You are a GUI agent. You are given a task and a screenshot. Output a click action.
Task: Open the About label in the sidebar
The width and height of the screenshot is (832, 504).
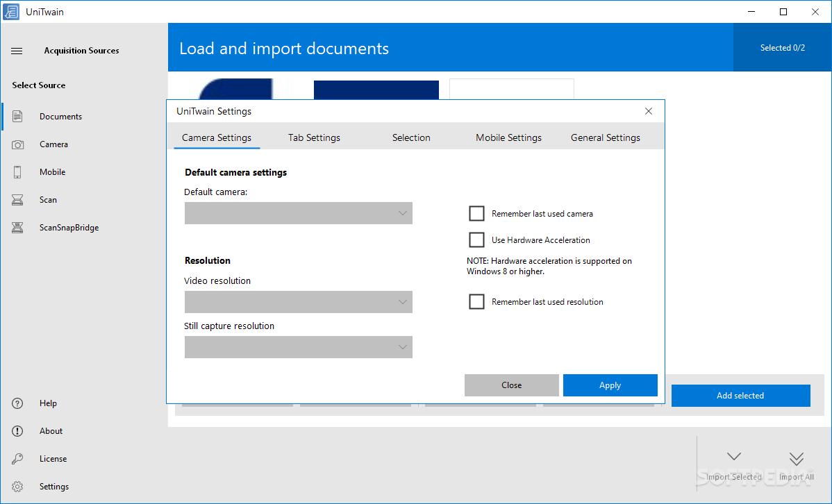coord(51,431)
